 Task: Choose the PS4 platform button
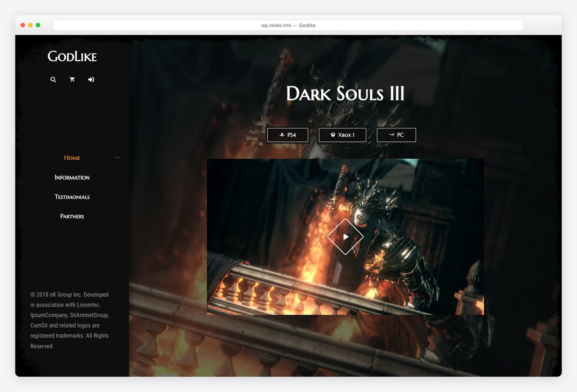tap(288, 135)
